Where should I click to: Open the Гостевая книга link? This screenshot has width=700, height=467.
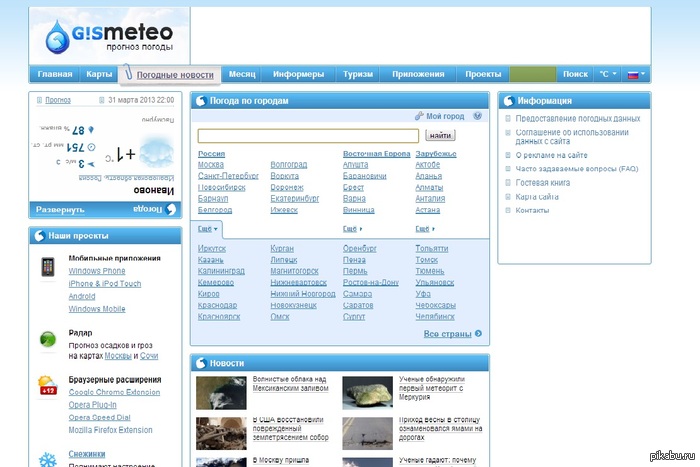coord(542,183)
